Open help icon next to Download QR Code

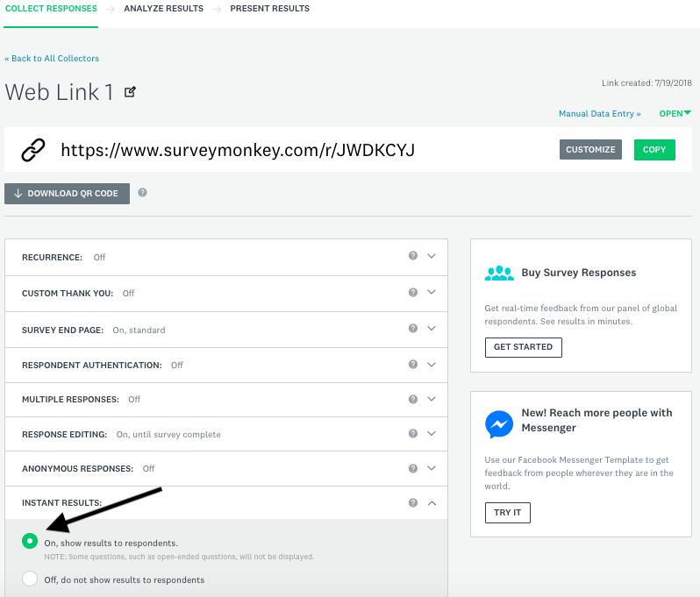coord(142,193)
